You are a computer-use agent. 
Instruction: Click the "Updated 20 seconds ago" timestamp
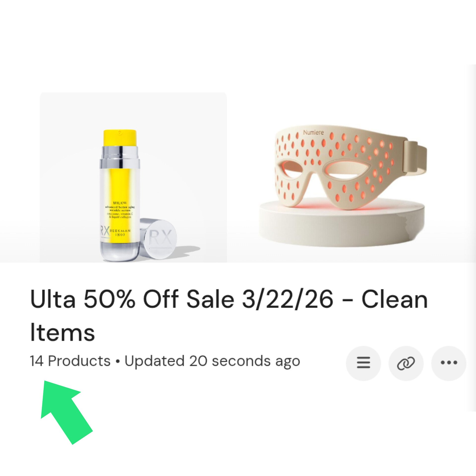click(212, 361)
